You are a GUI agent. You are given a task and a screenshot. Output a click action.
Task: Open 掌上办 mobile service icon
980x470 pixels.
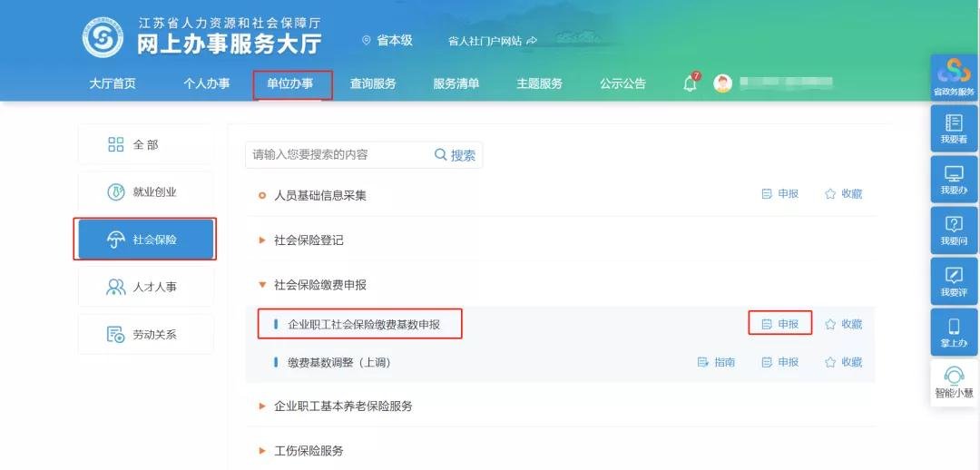click(954, 332)
